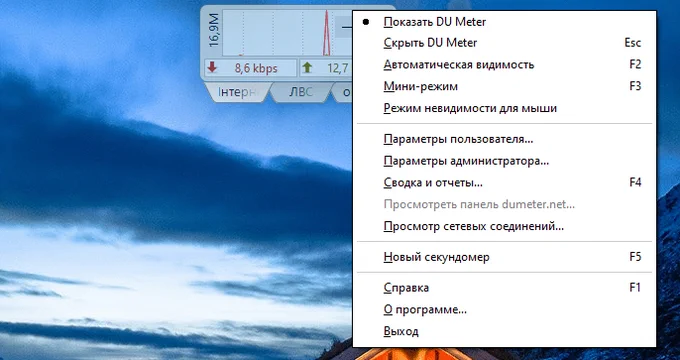
Task: Click the '8,6 kbps' download rate value
Action: [256, 68]
